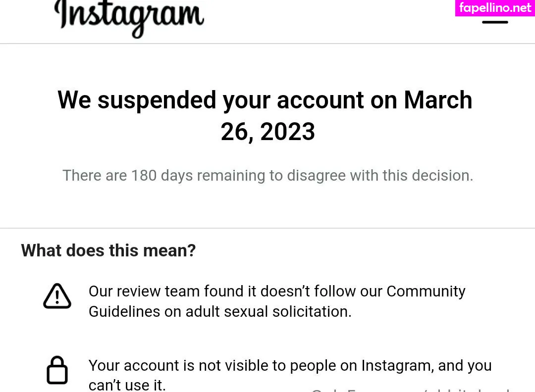The width and height of the screenshot is (535, 392).
Task: Click the word "Instagram" in the lock message
Action: (396, 365)
